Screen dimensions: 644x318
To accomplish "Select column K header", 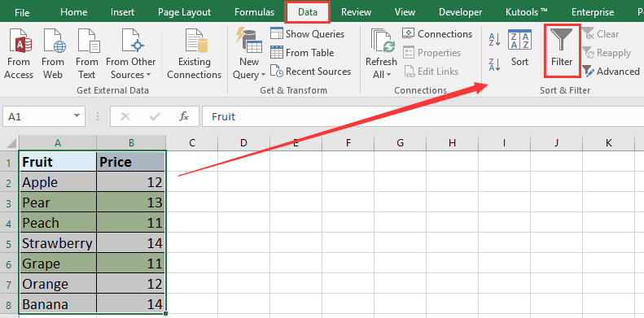I will click(x=609, y=143).
